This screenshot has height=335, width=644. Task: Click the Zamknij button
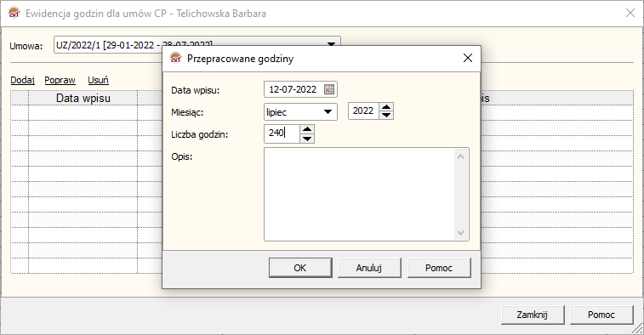(533, 315)
